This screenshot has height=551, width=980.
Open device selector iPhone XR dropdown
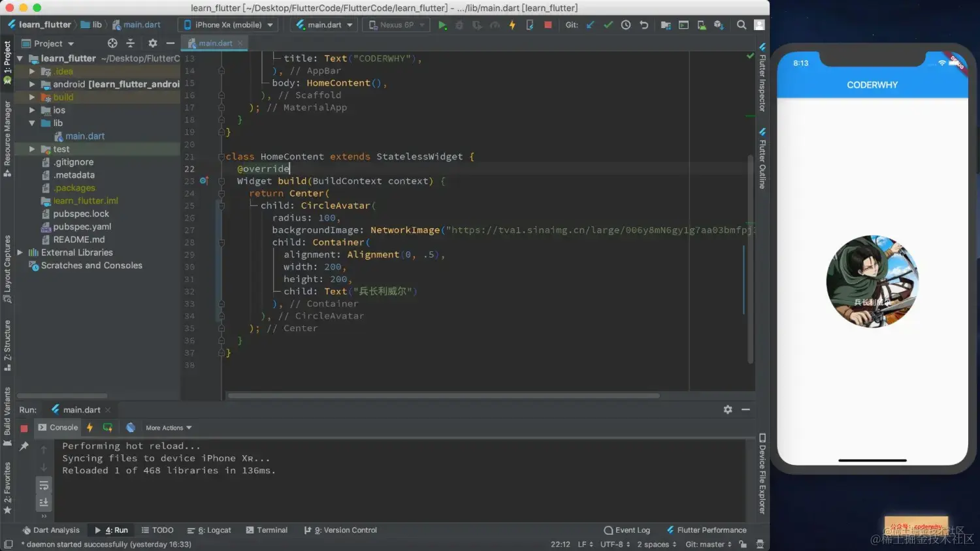pyautogui.click(x=228, y=25)
